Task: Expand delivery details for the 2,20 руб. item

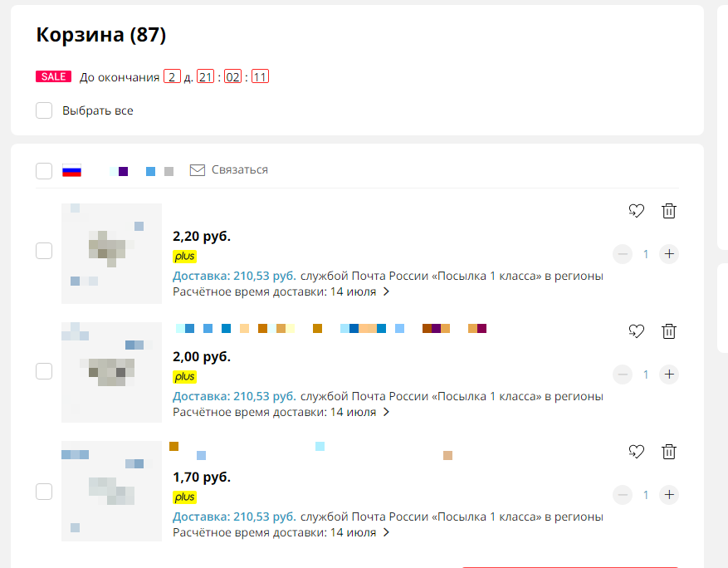Action: click(x=386, y=291)
